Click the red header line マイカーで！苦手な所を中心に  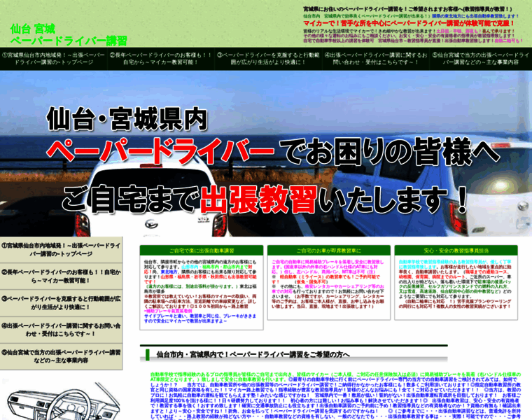(x=409, y=23)
